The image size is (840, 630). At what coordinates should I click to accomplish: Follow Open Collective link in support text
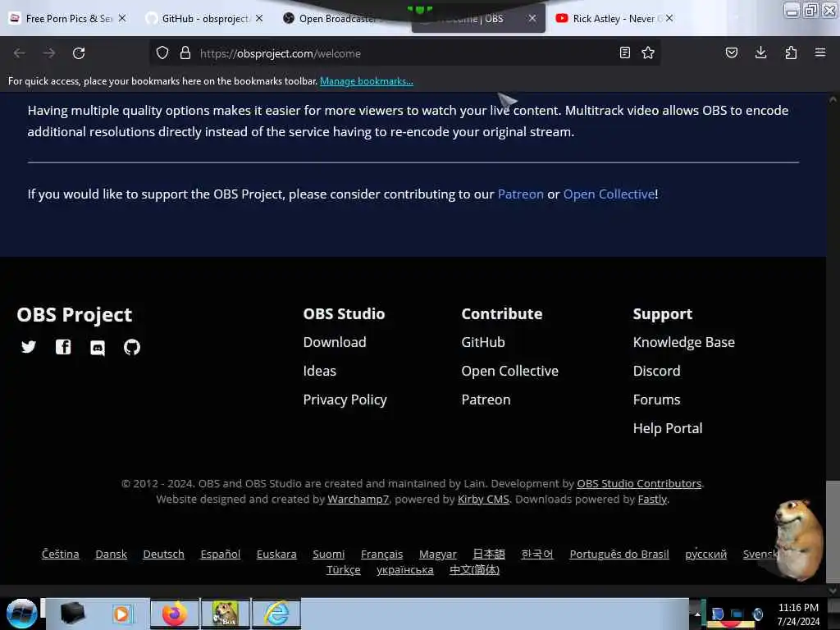pyautogui.click(x=609, y=194)
